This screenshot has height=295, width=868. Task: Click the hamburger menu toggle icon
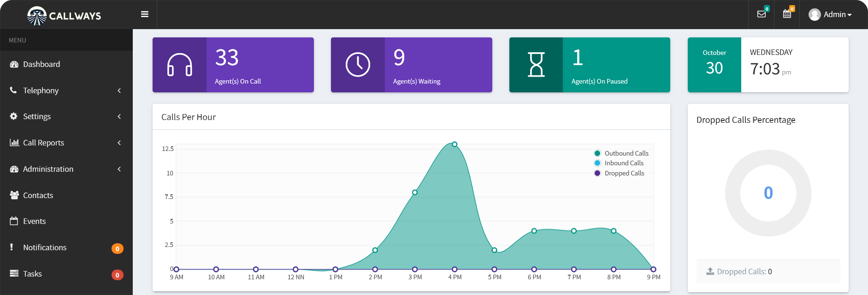[145, 14]
